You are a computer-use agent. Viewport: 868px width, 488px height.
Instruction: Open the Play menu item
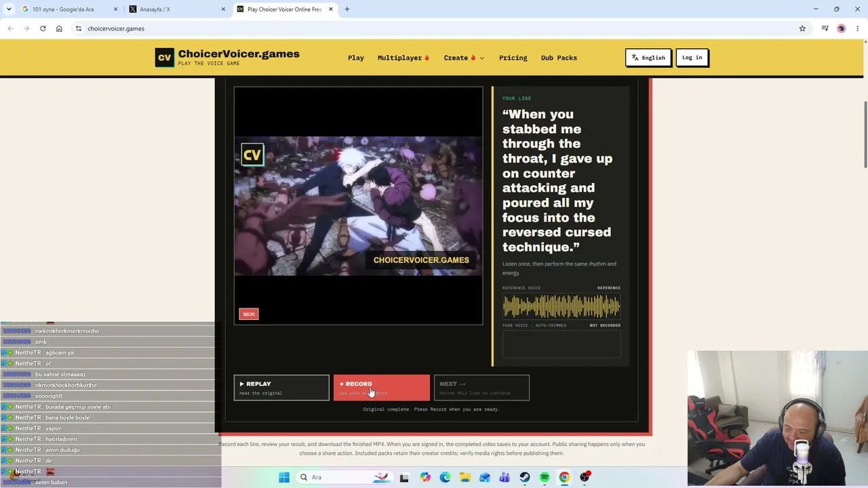tap(356, 58)
